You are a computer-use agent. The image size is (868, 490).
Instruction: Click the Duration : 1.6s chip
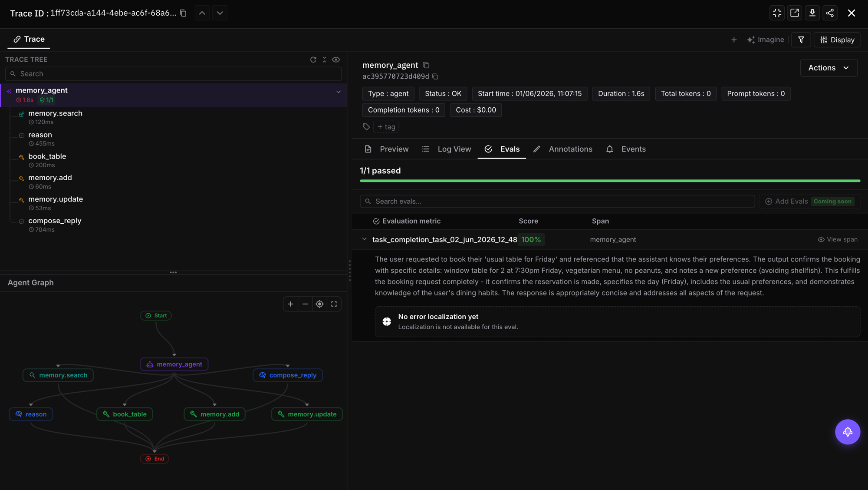coord(621,94)
